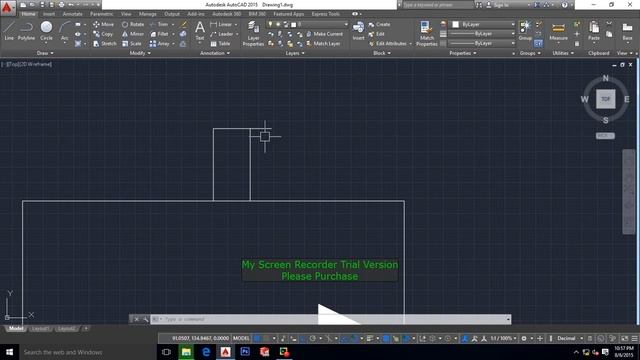Click the Scale tool
This screenshot has width=640, height=360.
pos(131,44)
